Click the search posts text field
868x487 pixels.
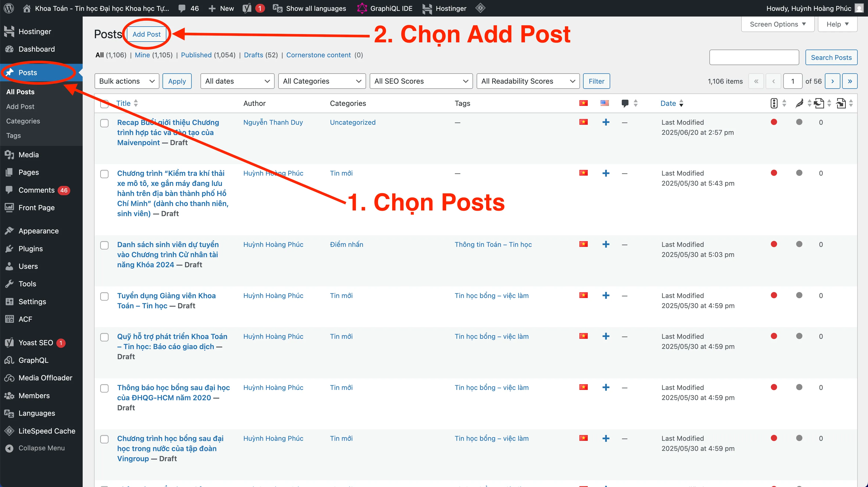(x=754, y=57)
